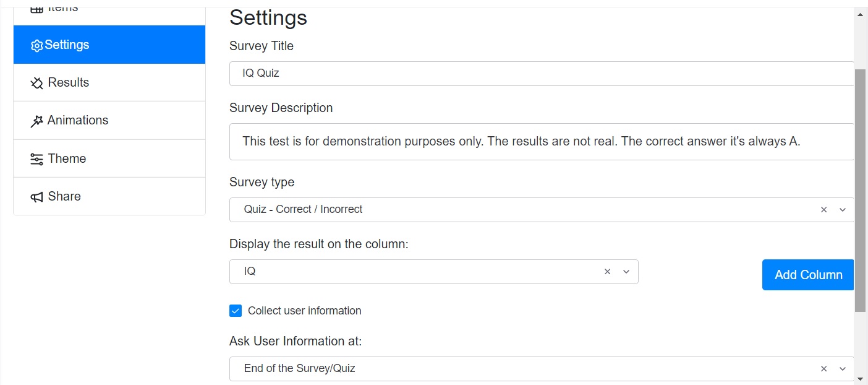
Task: Clear the Survey type selection
Action: click(x=823, y=210)
